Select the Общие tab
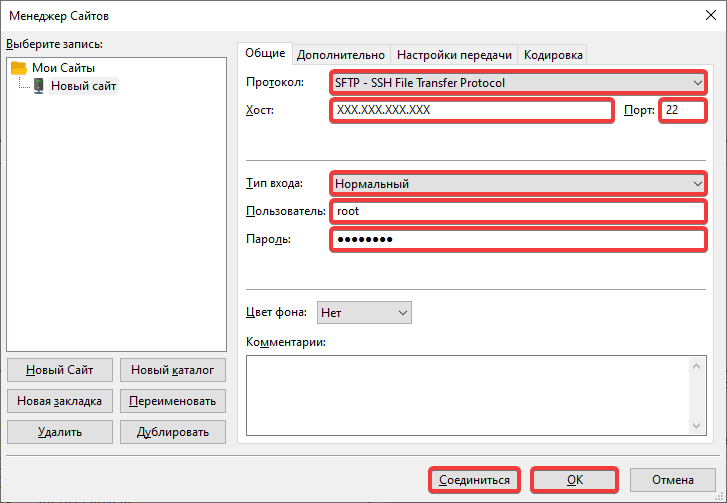Viewport: 727px width, 503px height. click(264, 54)
